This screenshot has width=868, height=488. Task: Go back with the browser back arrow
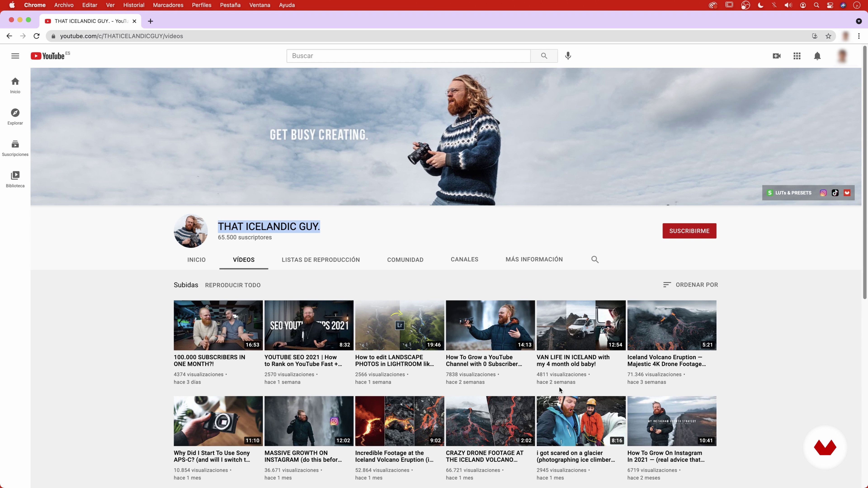(x=9, y=36)
